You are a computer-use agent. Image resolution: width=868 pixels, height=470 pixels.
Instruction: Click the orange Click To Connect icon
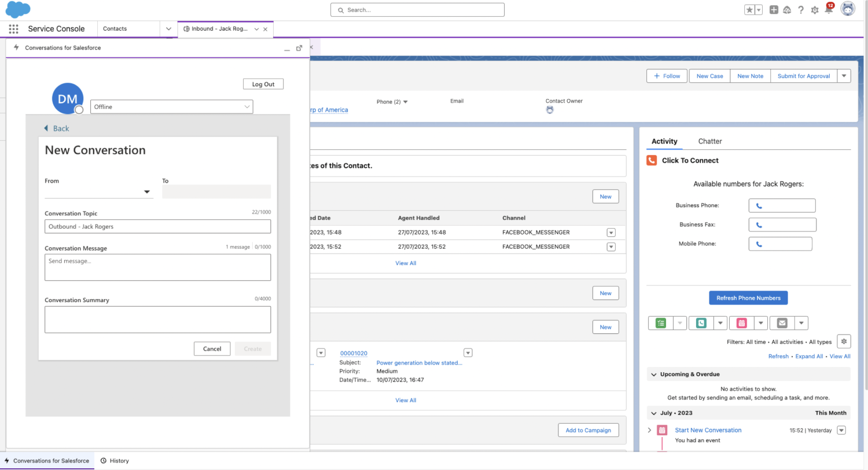[652, 160]
